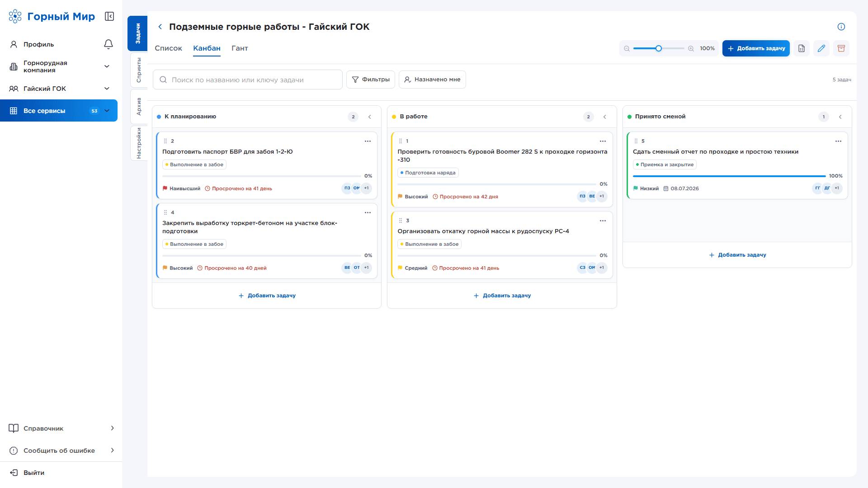Viewport: 868px width, 488px height.
Task: Click the info icon at top right
Action: point(841,27)
